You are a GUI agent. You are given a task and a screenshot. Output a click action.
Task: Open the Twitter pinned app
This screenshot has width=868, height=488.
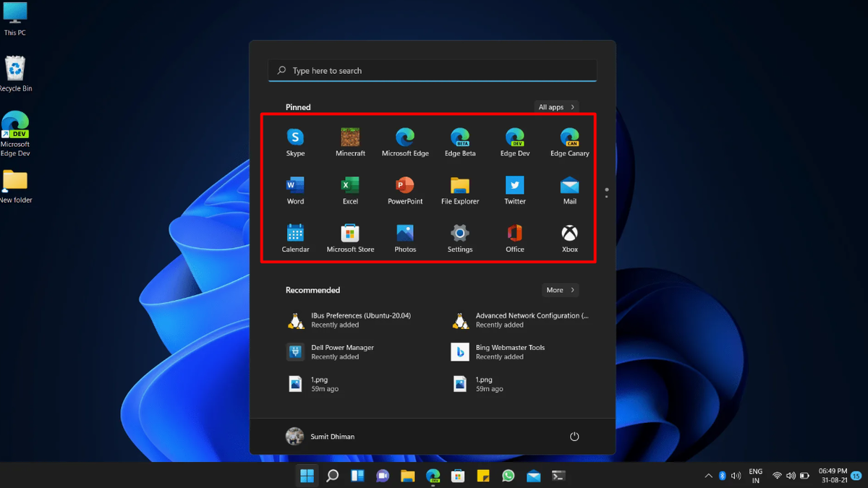(515, 190)
